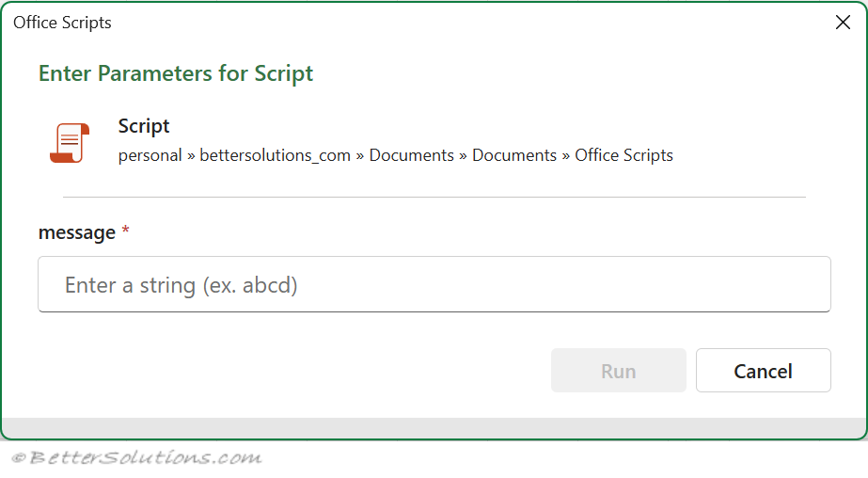868x478 pixels.
Task: Click the 'message' parameter label
Action: pyautogui.click(x=76, y=232)
